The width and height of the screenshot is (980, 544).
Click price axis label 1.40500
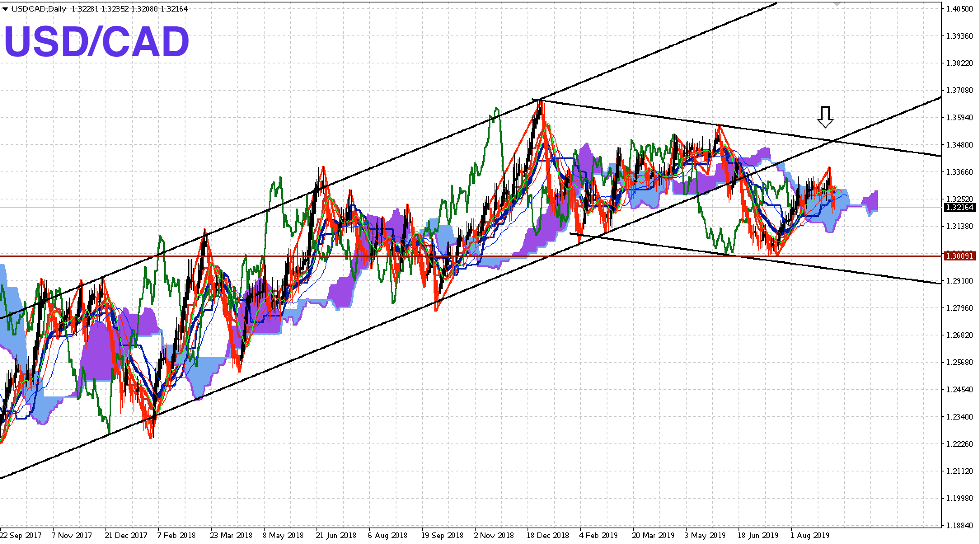point(960,9)
